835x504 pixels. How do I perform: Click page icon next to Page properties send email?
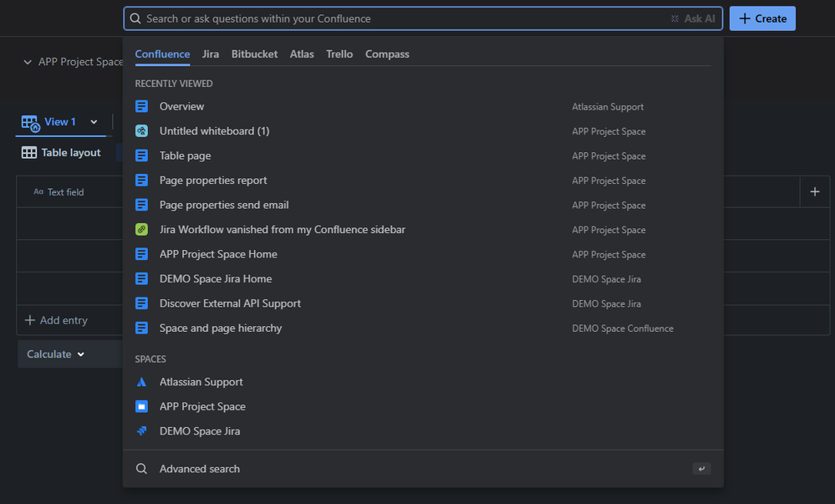coord(141,205)
